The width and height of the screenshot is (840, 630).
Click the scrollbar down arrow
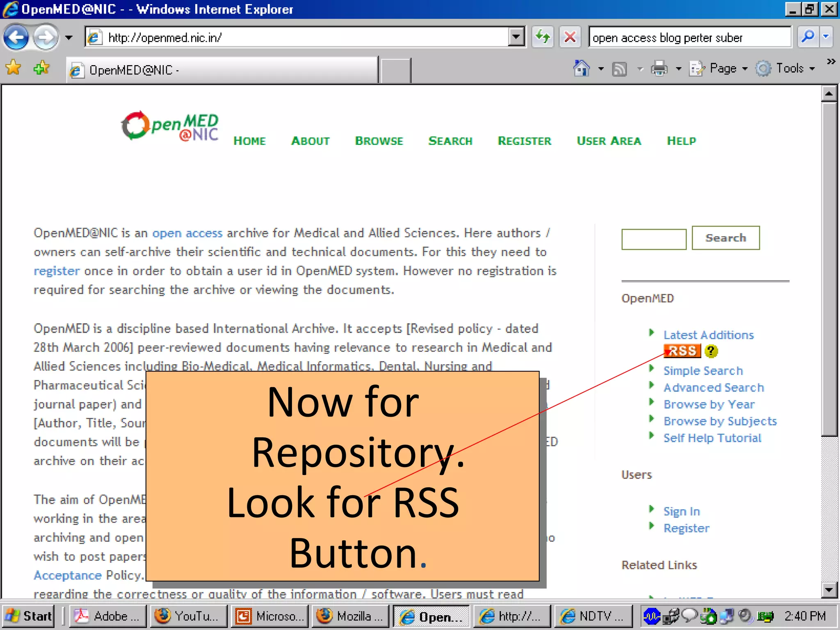pos(829,590)
